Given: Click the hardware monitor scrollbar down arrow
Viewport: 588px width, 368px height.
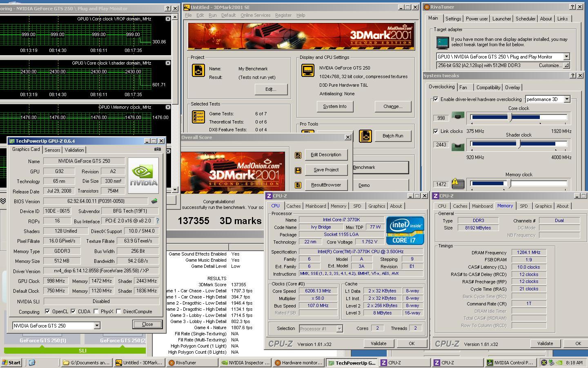Looking at the screenshot, I should [x=175, y=190].
